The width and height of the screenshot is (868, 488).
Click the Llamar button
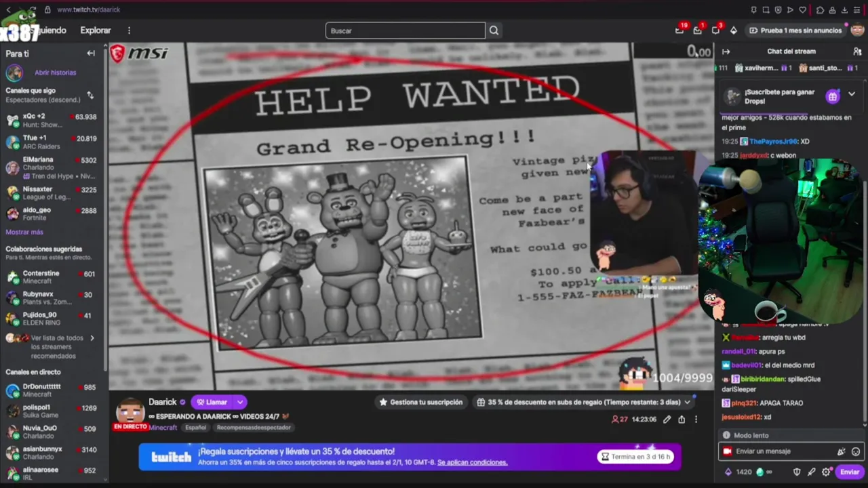tap(212, 402)
